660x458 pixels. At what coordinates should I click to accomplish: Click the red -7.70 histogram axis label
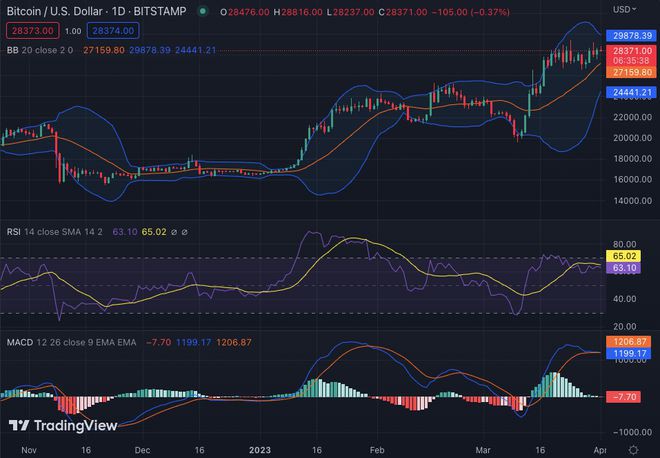(624, 397)
